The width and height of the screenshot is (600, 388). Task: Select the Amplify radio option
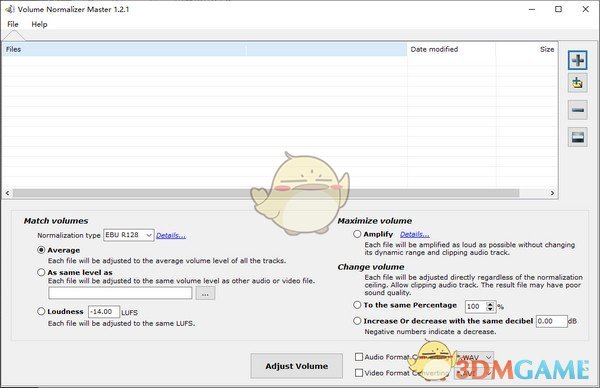357,234
